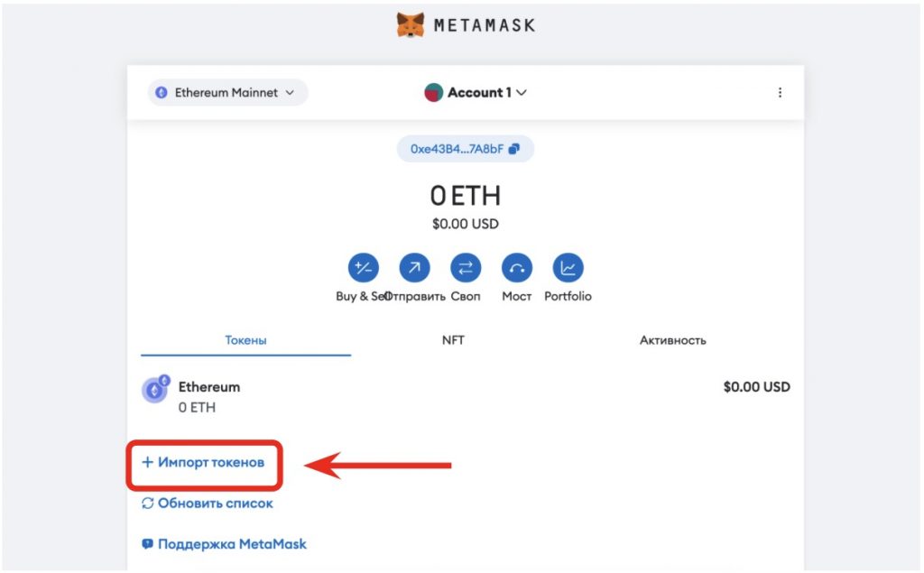Switch to the NFT tab
The width and height of the screenshot is (924, 573).
coord(453,340)
